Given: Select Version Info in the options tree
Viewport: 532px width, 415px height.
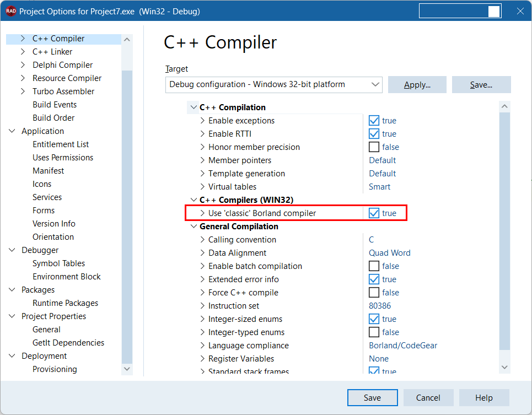Looking at the screenshot, I should tap(53, 224).
